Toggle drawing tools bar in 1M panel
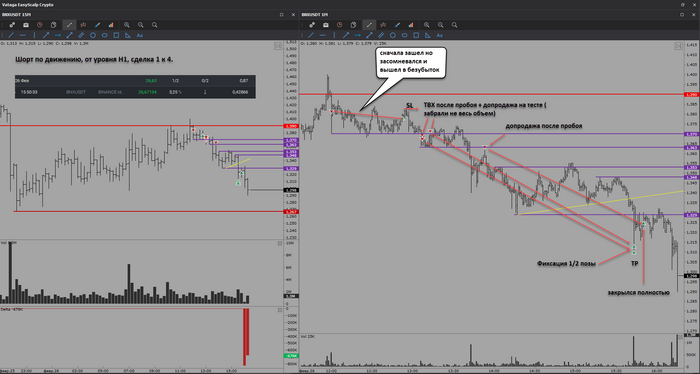Screen dimensions: 700x374 coord(369,25)
